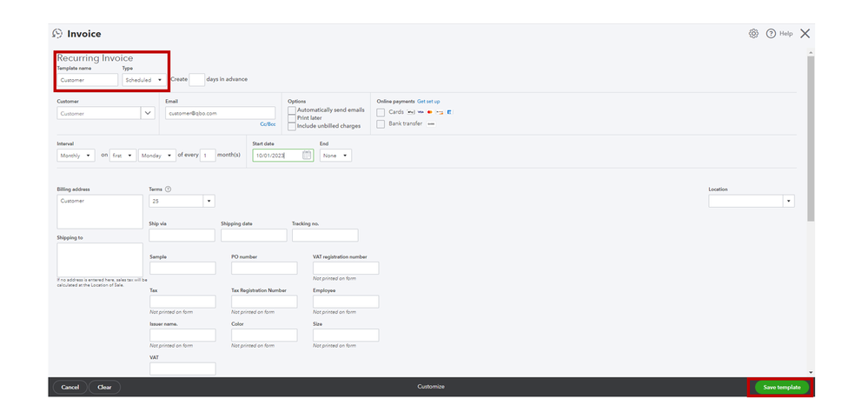Click the Clear button
The height and width of the screenshot is (412, 868).
coord(104,387)
